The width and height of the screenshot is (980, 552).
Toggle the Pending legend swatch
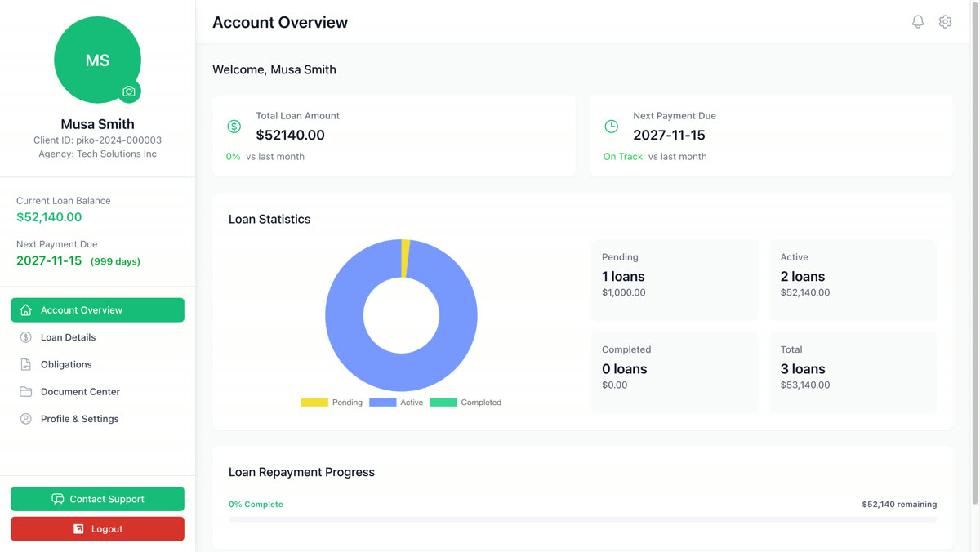[x=314, y=403]
